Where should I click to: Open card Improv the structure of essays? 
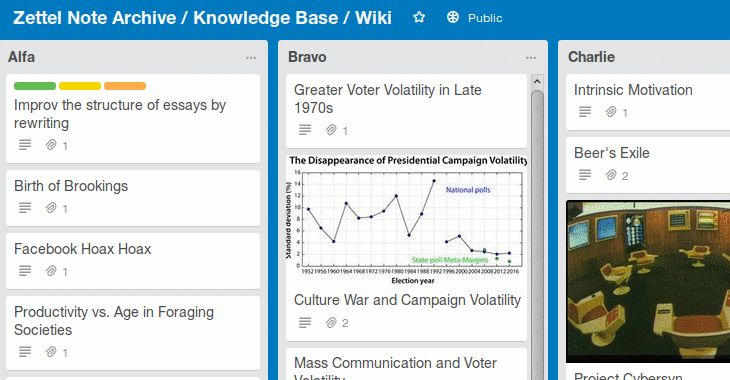pyautogui.click(x=133, y=118)
